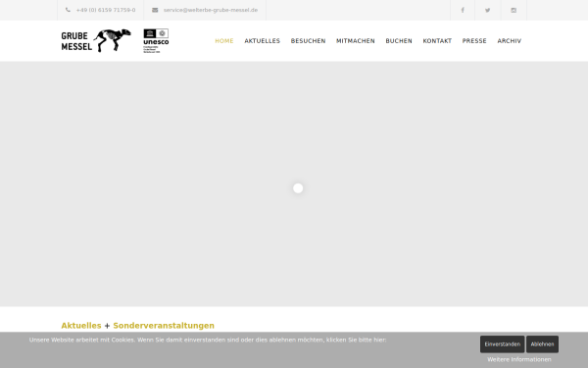Click the phone icon beside the number
588x368 pixels.
[x=68, y=10]
